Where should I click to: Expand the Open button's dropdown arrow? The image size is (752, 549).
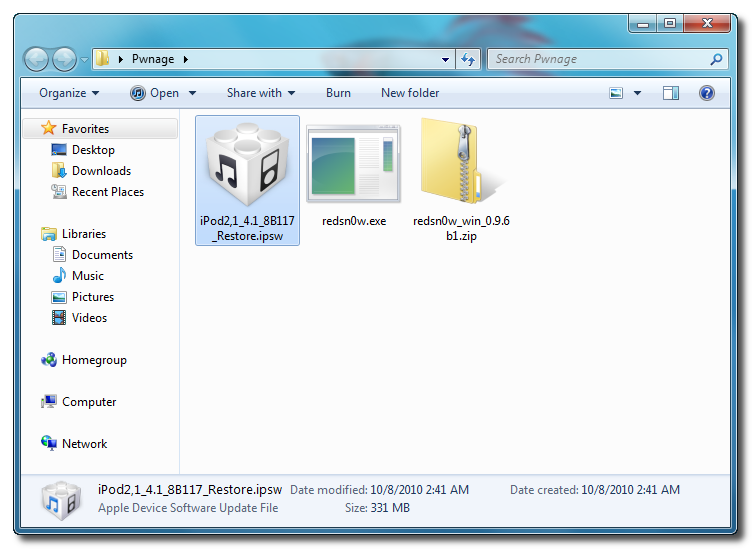pos(192,93)
